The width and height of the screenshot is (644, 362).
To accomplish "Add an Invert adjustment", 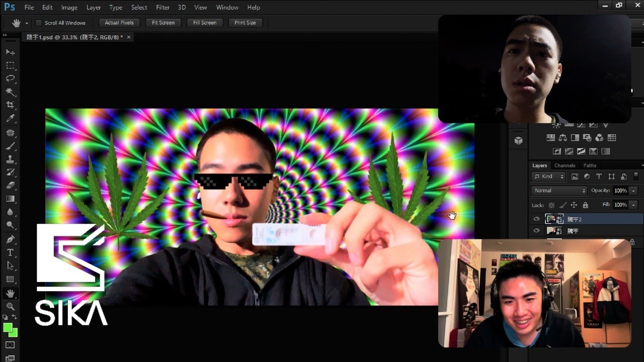I will [x=557, y=151].
